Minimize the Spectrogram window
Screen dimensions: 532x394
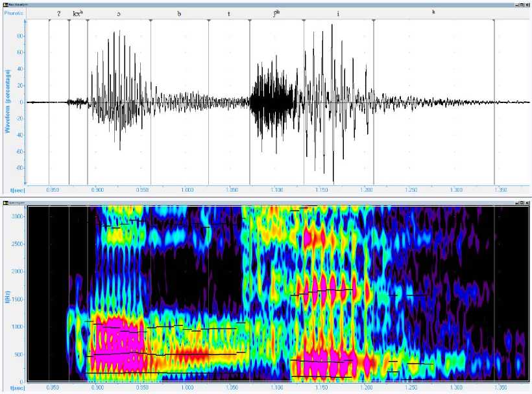click(x=515, y=202)
